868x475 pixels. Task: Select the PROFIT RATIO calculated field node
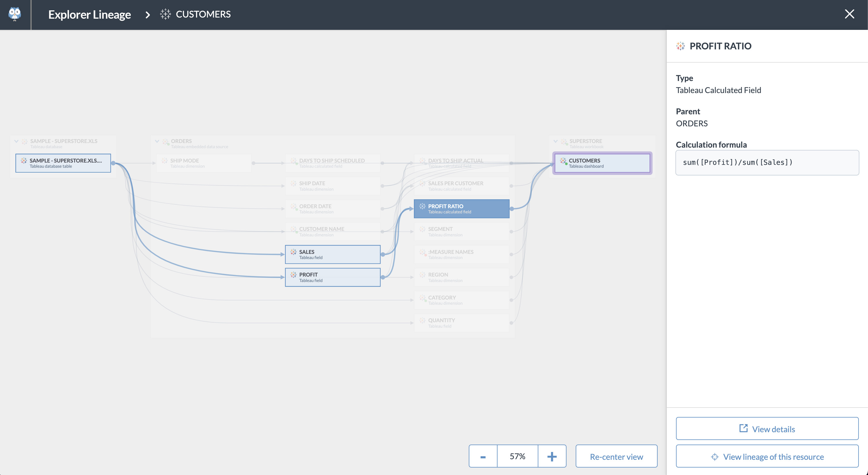coord(461,209)
